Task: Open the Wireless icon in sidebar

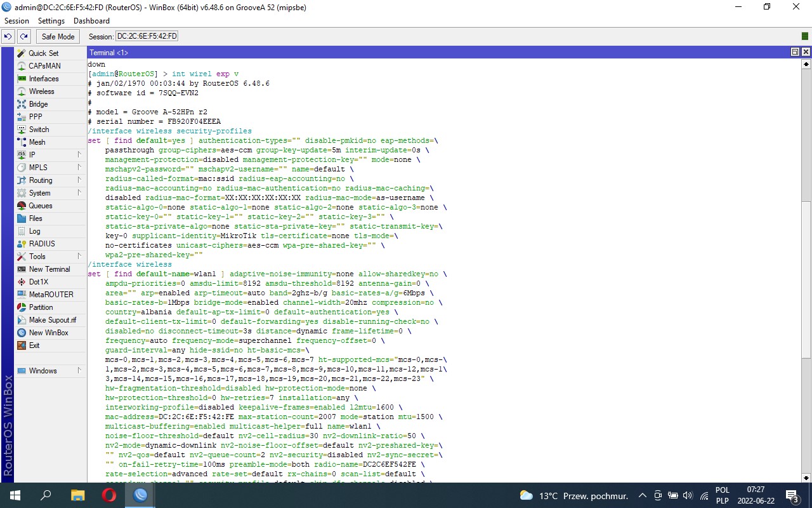Action: [22, 91]
